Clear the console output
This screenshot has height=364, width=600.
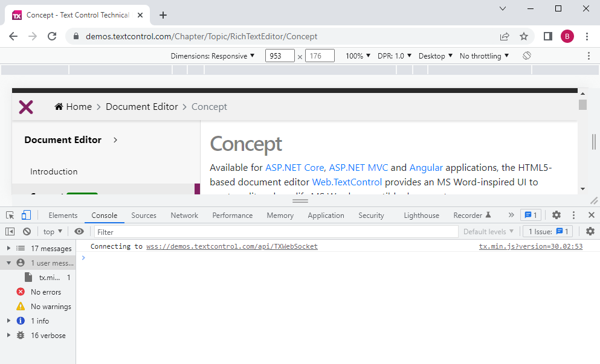(x=27, y=231)
